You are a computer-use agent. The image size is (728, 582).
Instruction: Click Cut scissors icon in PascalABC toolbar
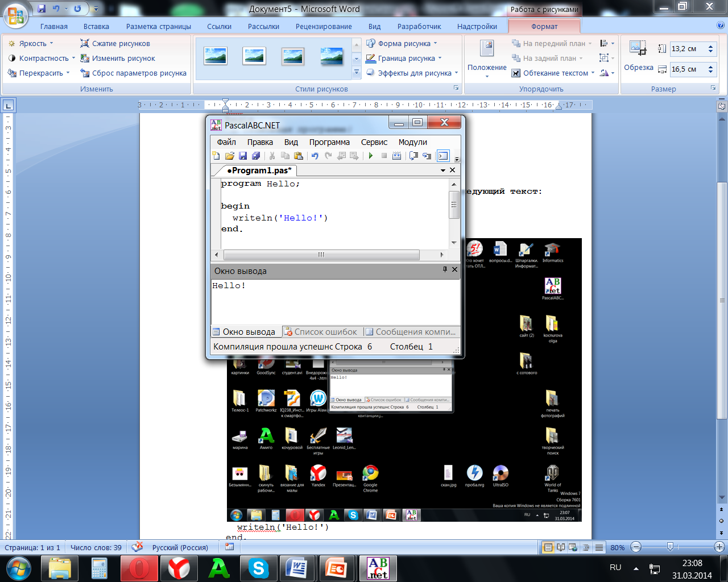click(x=272, y=156)
